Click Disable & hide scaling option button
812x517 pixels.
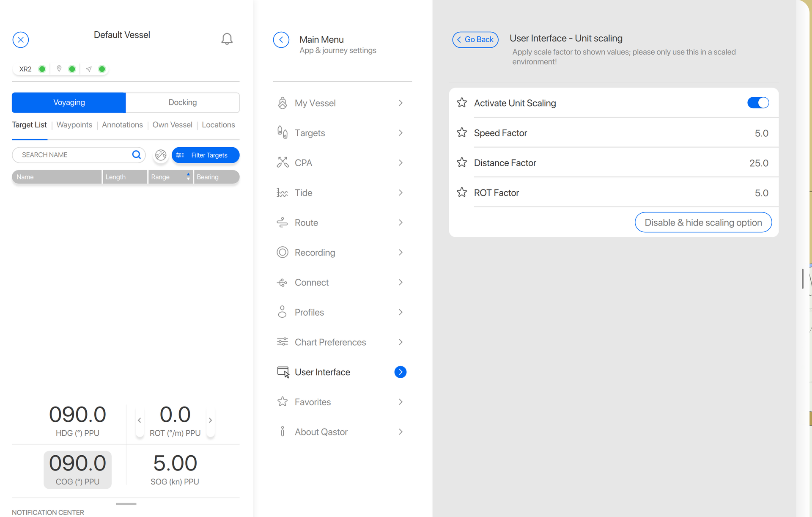(x=703, y=223)
